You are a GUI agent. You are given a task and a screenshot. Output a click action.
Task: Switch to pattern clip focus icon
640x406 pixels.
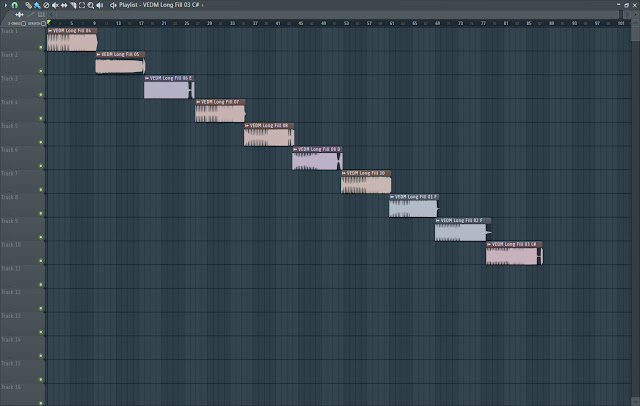point(41,15)
